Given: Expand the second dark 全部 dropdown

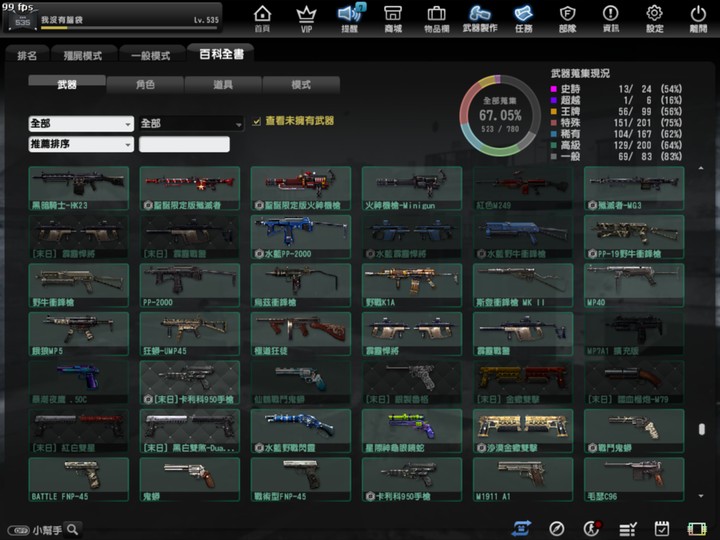Looking at the screenshot, I should 191,124.
